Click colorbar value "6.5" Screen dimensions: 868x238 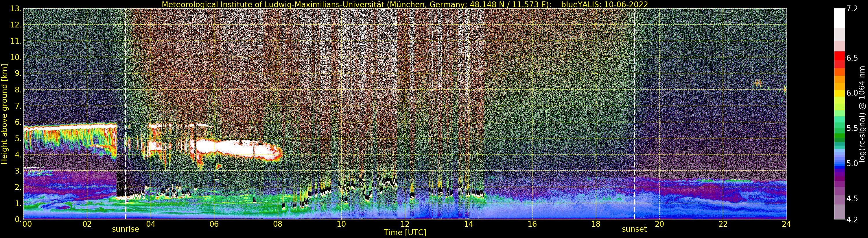(852, 58)
